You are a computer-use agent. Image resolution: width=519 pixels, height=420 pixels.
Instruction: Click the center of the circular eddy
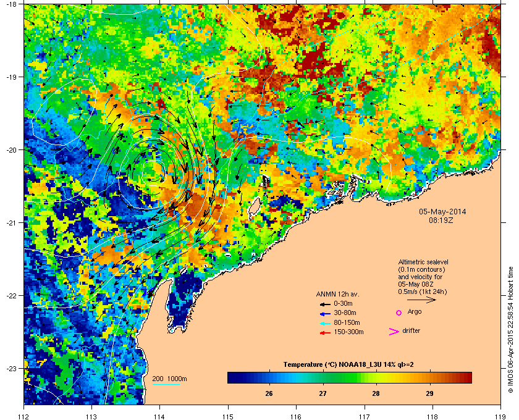(x=153, y=172)
